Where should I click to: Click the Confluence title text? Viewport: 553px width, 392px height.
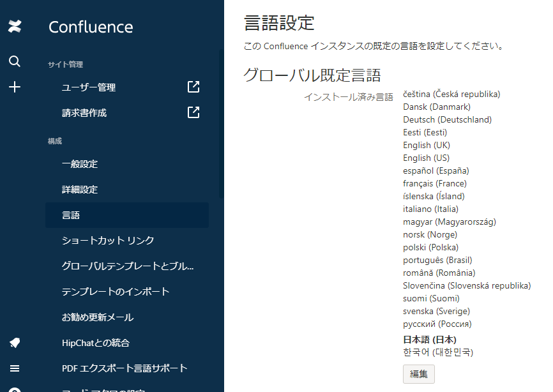pyautogui.click(x=91, y=27)
